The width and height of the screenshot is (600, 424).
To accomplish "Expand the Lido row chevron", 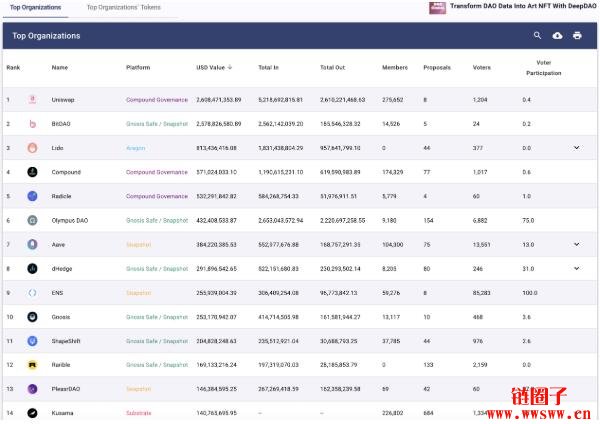I will 576,148.
